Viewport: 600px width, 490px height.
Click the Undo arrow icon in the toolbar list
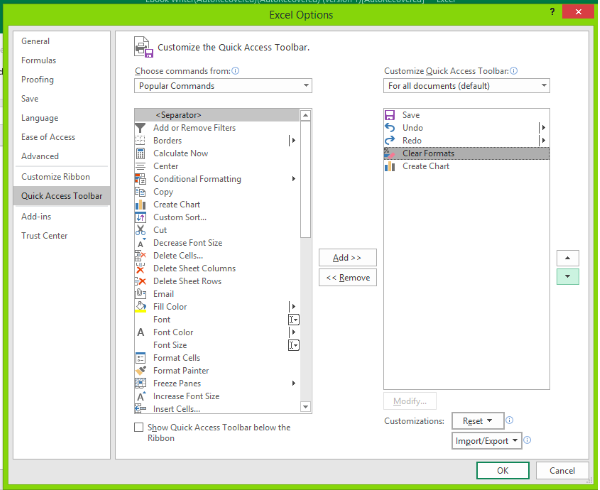pos(390,128)
